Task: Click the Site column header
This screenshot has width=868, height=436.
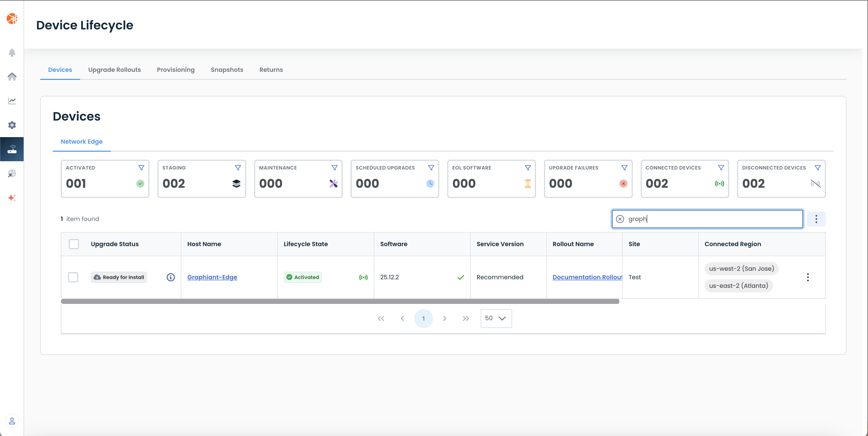Action: pyautogui.click(x=634, y=244)
